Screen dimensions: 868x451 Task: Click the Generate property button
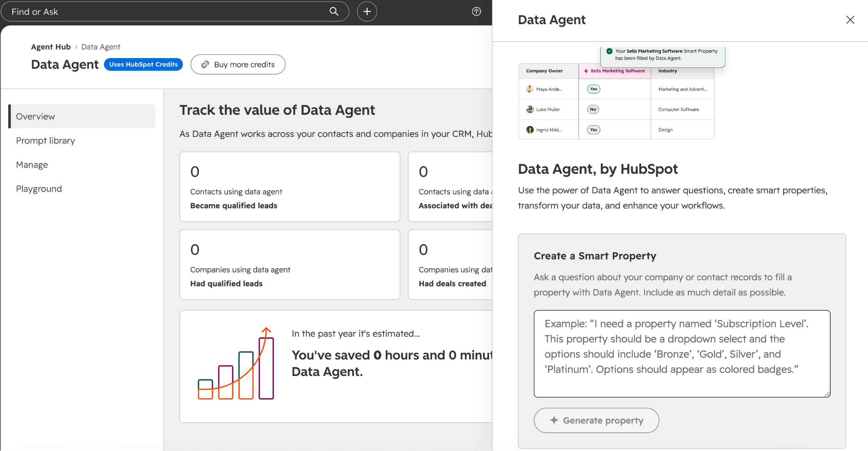click(596, 420)
